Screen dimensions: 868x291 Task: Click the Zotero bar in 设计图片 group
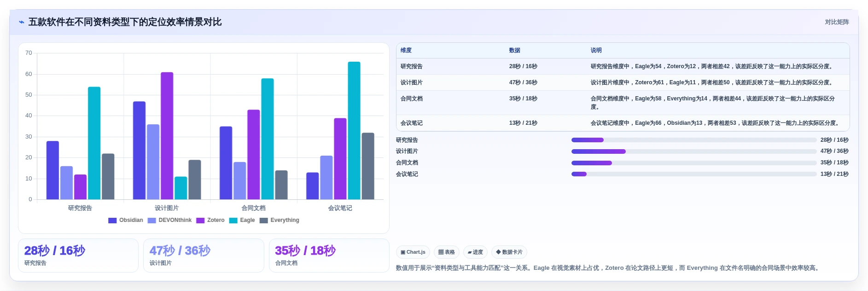(x=167, y=136)
